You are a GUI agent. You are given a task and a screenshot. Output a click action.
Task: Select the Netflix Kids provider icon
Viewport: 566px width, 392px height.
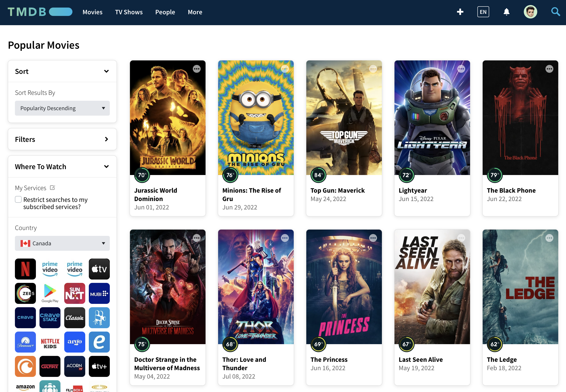coord(50,342)
